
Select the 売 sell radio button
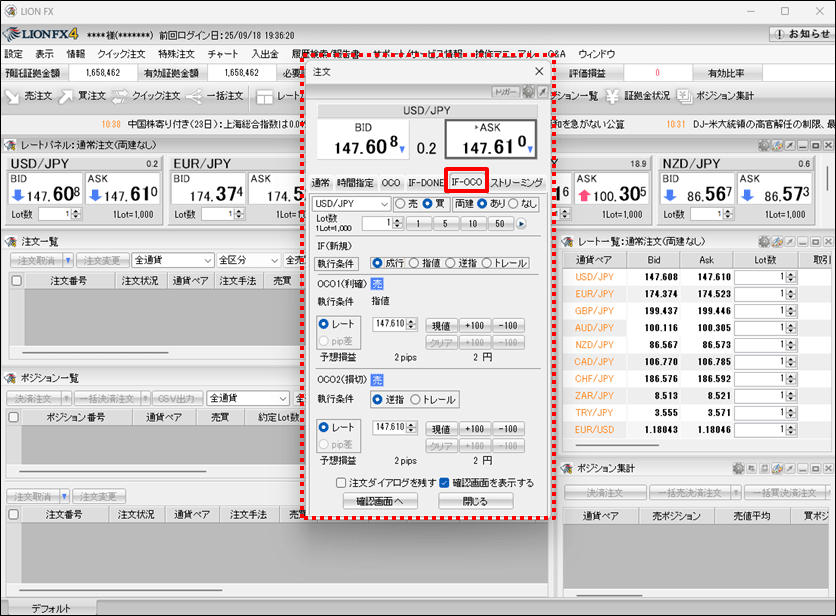pos(401,203)
